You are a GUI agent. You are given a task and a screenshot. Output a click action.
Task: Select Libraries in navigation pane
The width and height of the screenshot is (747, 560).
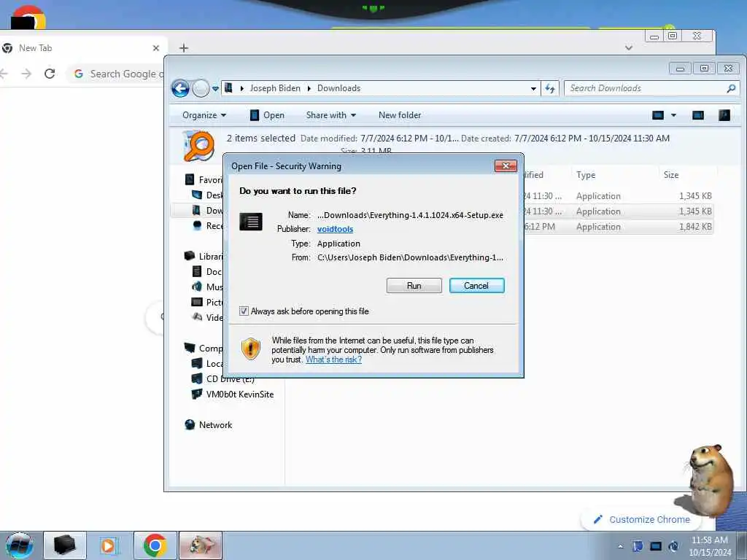210,256
